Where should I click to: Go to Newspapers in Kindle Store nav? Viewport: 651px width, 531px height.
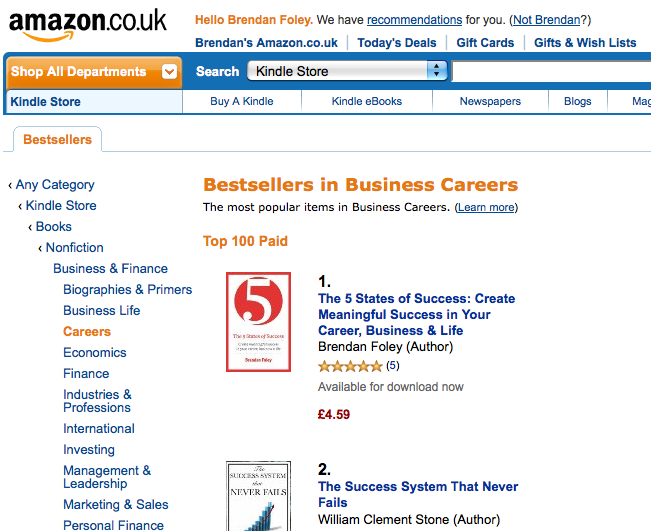coord(490,101)
